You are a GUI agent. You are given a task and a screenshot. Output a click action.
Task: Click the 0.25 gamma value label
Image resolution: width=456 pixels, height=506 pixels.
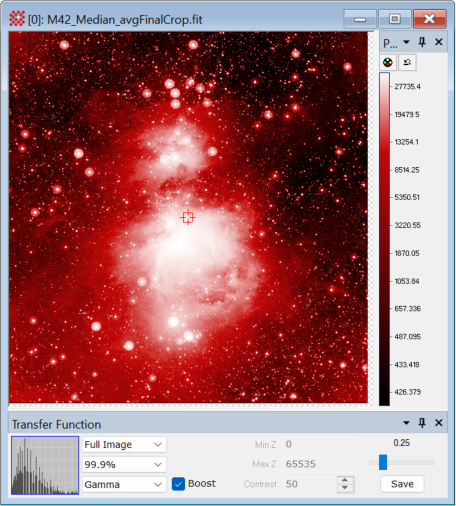point(401,443)
